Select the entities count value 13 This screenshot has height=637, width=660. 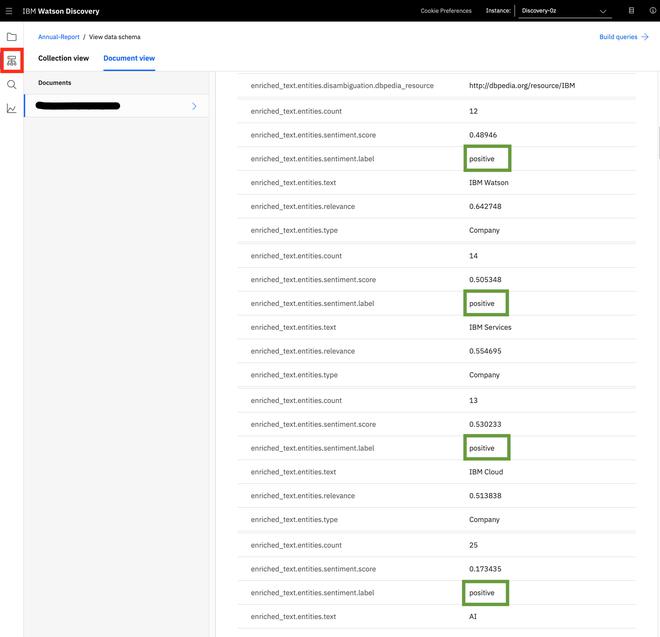coord(474,400)
